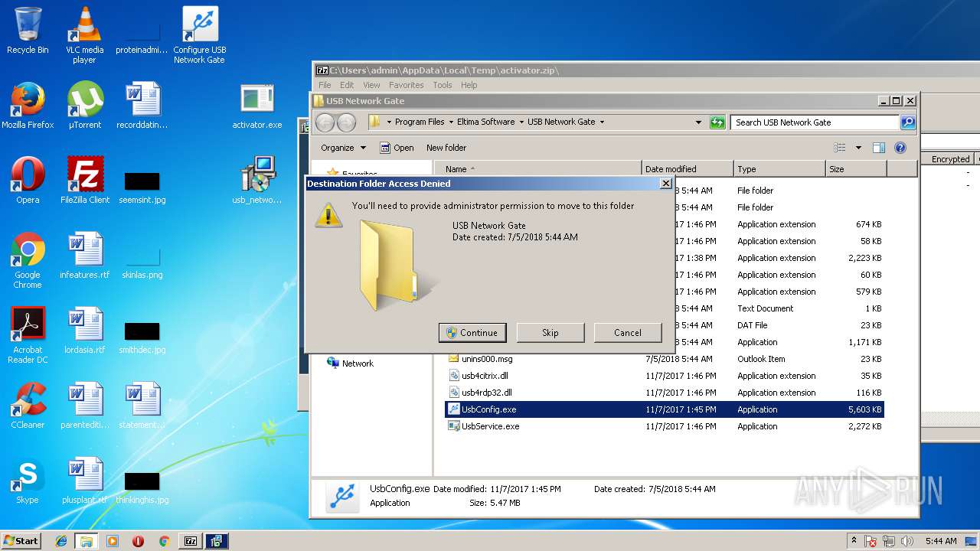This screenshot has width=980, height=551.
Task: Expand Eltima Software breadcrumb arrow
Action: click(x=521, y=122)
